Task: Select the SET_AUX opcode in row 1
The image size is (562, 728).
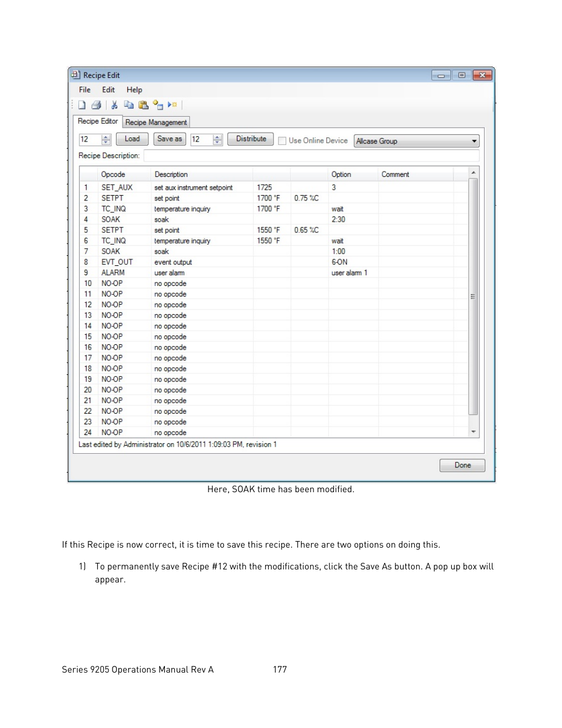Action: click(117, 187)
